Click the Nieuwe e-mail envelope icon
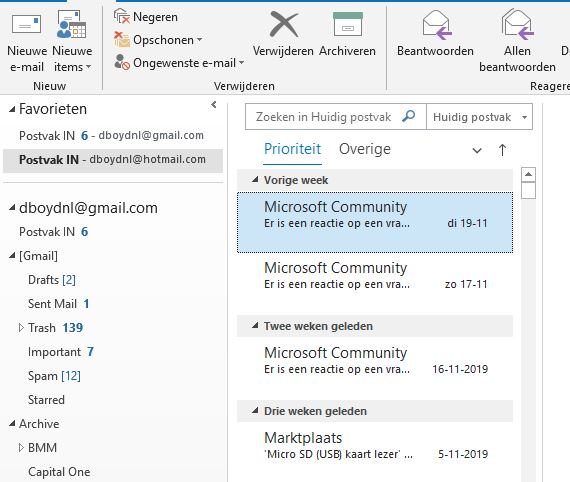 click(27, 24)
